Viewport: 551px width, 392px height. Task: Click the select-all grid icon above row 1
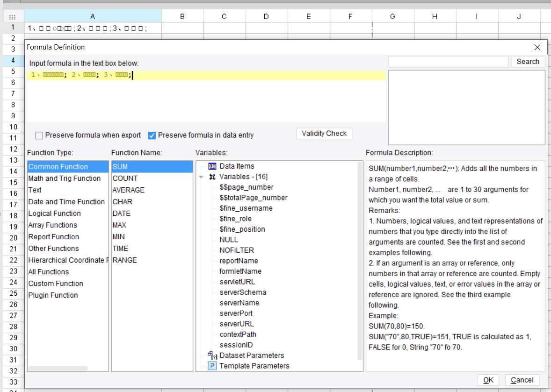pos(13,17)
